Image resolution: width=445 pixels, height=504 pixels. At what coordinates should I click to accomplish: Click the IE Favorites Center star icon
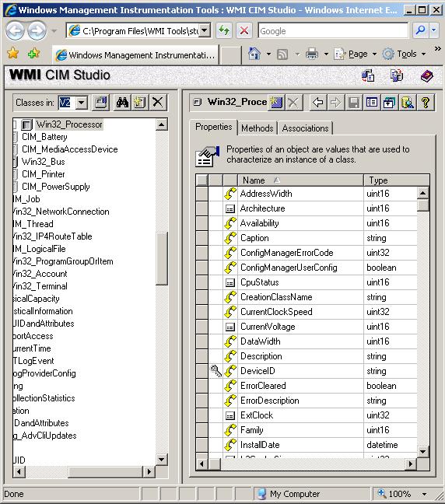pyautogui.click(x=13, y=53)
